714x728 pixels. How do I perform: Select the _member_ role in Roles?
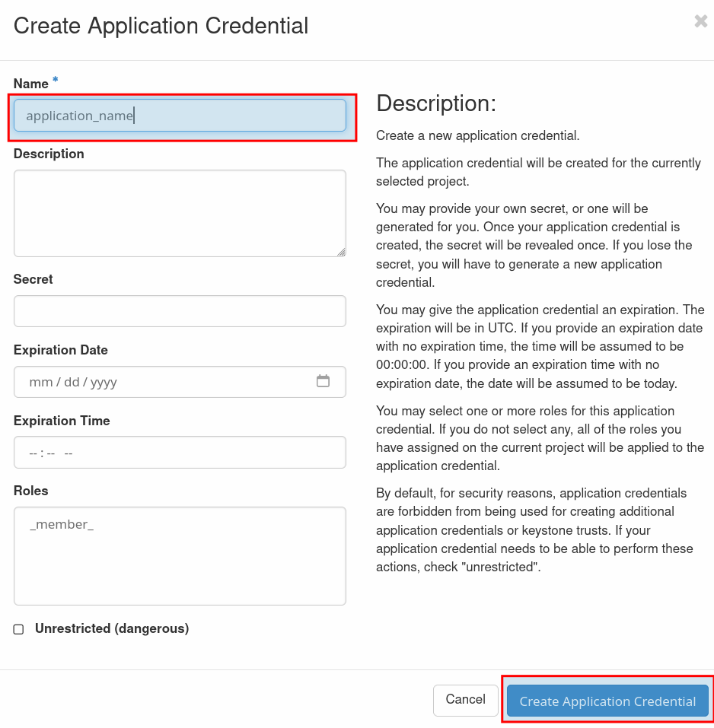tap(62, 525)
